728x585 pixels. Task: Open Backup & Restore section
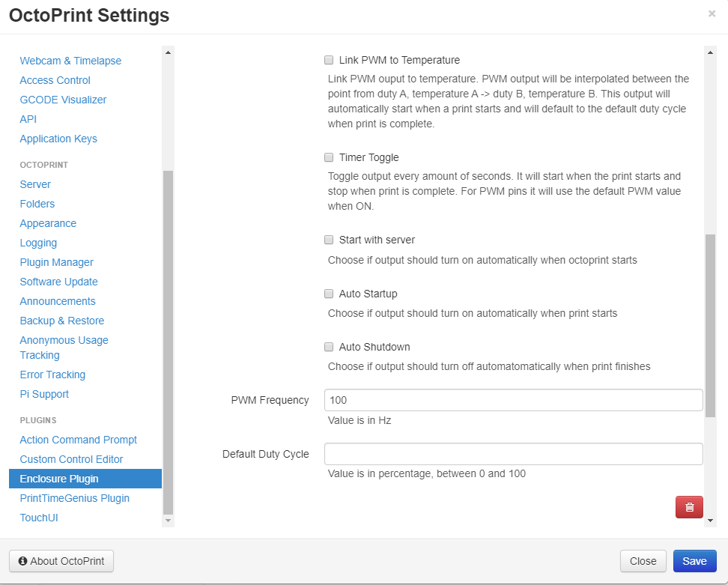62,321
